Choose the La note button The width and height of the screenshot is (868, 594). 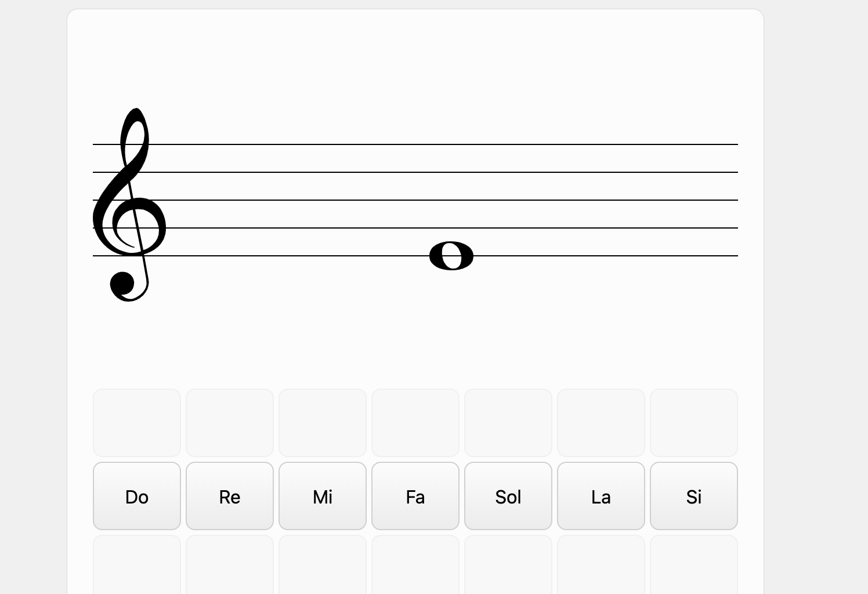click(x=601, y=496)
